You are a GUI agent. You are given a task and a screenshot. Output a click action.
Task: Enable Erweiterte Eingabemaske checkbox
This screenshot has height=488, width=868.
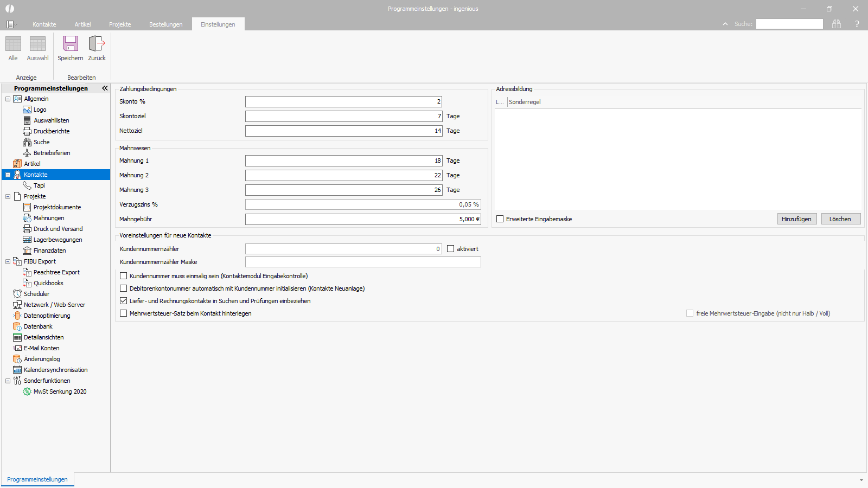tap(500, 219)
